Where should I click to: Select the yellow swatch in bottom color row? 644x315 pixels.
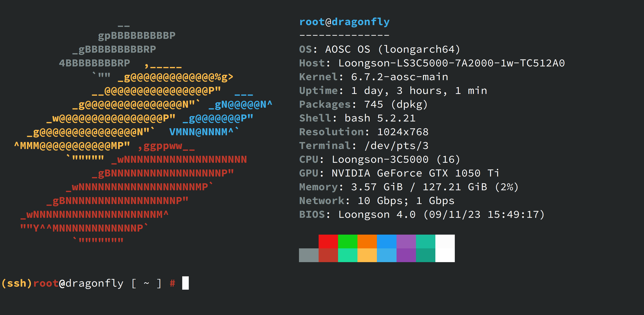tap(367, 255)
